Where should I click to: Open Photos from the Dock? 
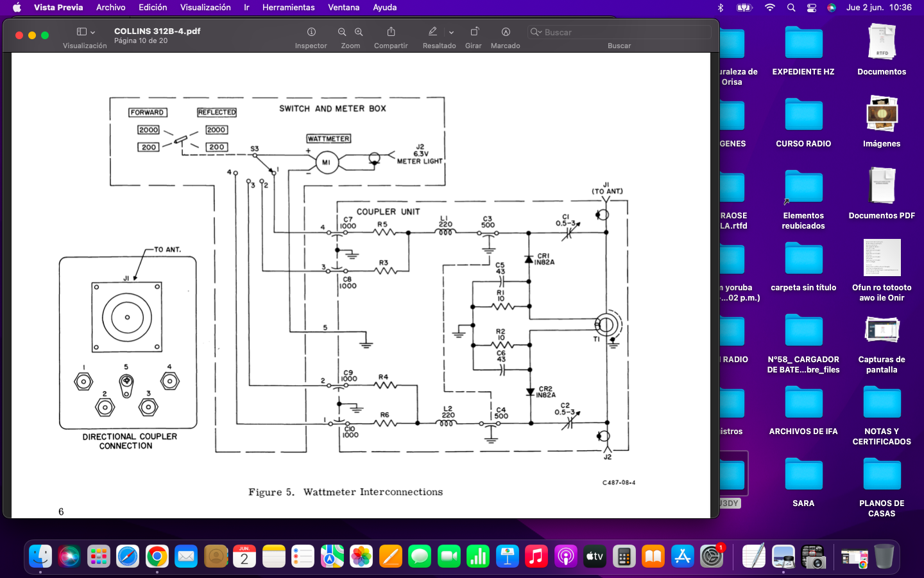click(361, 556)
